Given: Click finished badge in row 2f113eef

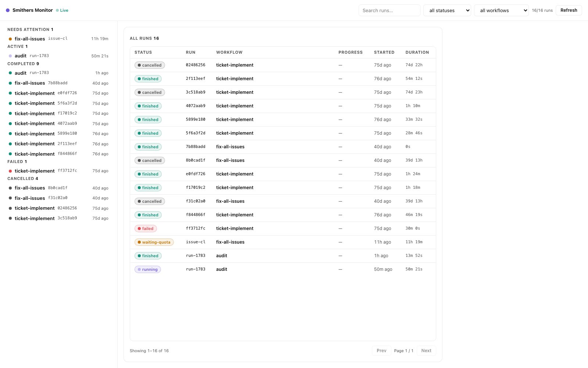Looking at the screenshot, I should click(x=148, y=79).
